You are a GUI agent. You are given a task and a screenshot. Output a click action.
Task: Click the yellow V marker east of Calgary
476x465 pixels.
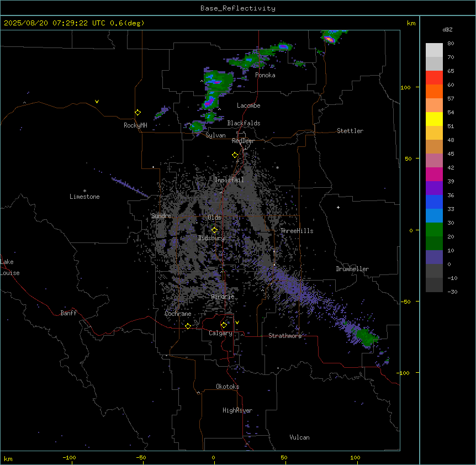[x=237, y=323]
